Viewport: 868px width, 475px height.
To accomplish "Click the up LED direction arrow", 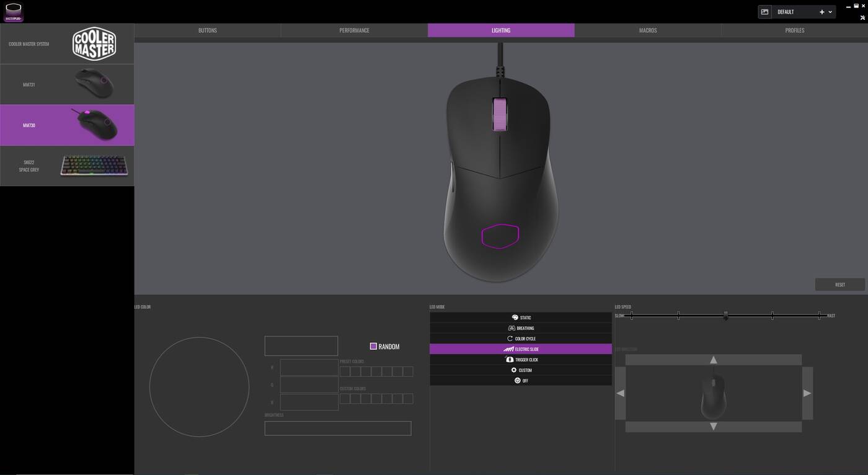I will [x=713, y=360].
